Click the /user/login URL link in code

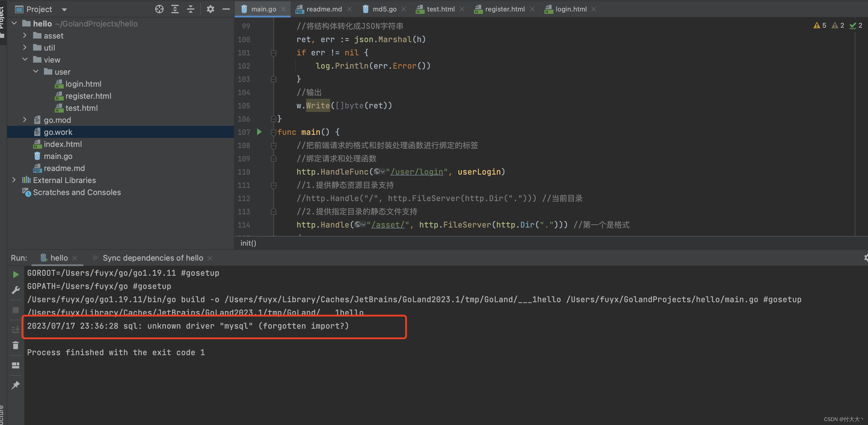[417, 172]
